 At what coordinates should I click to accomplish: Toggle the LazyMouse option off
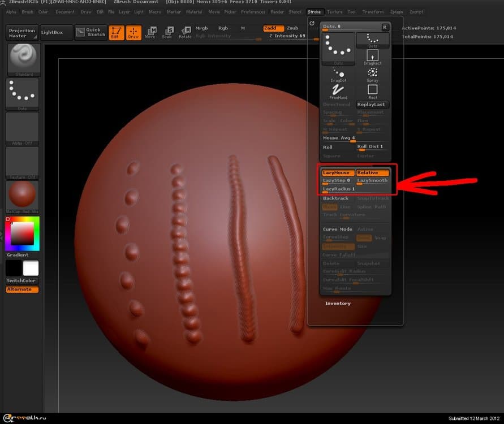338,172
